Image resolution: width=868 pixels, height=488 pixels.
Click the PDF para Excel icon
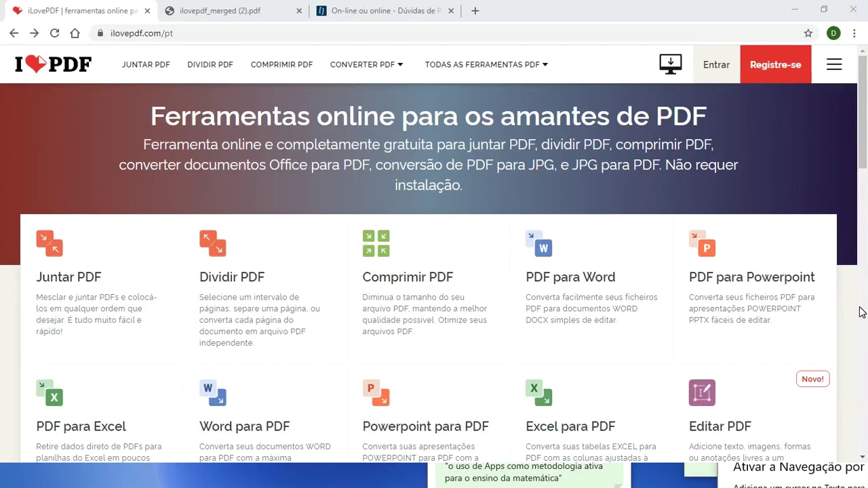(x=50, y=392)
